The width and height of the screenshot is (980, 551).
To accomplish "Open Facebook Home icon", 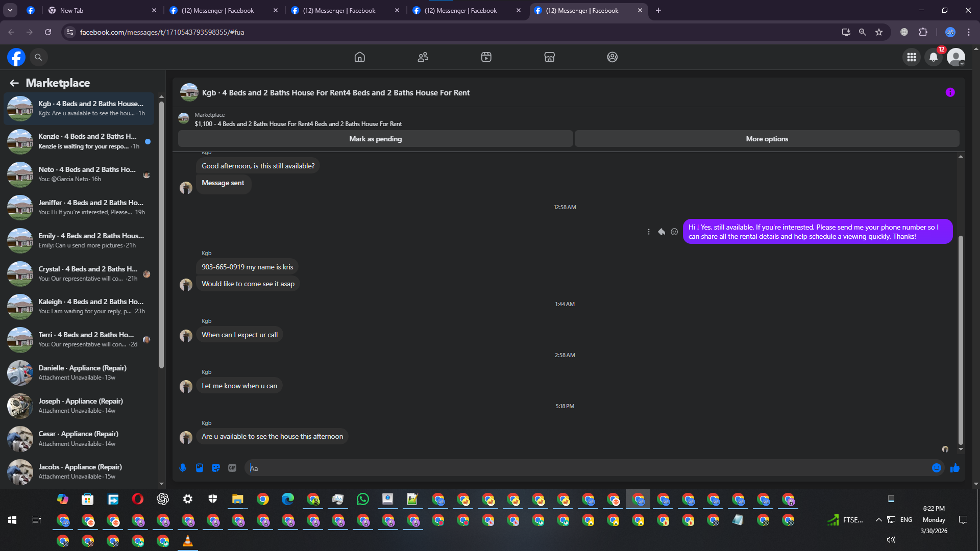I will (359, 57).
